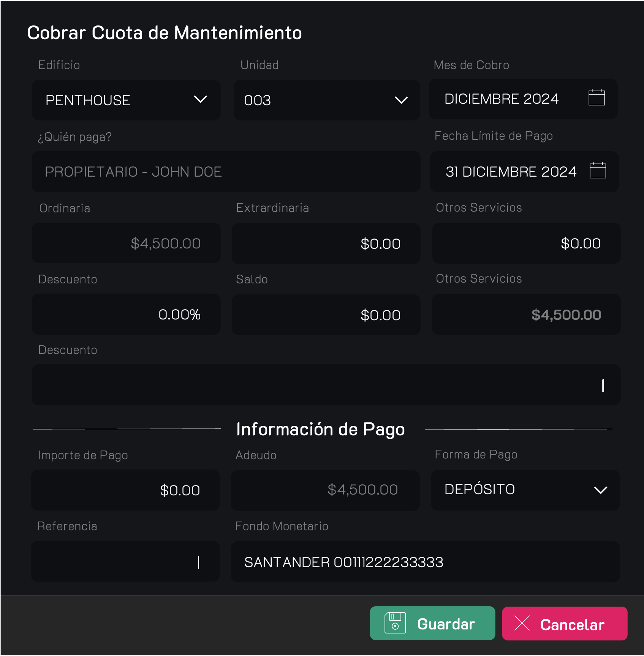The image size is (644, 656).
Task: Click the calendar icon for Fecha Límite de Pago
Action: tap(597, 171)
